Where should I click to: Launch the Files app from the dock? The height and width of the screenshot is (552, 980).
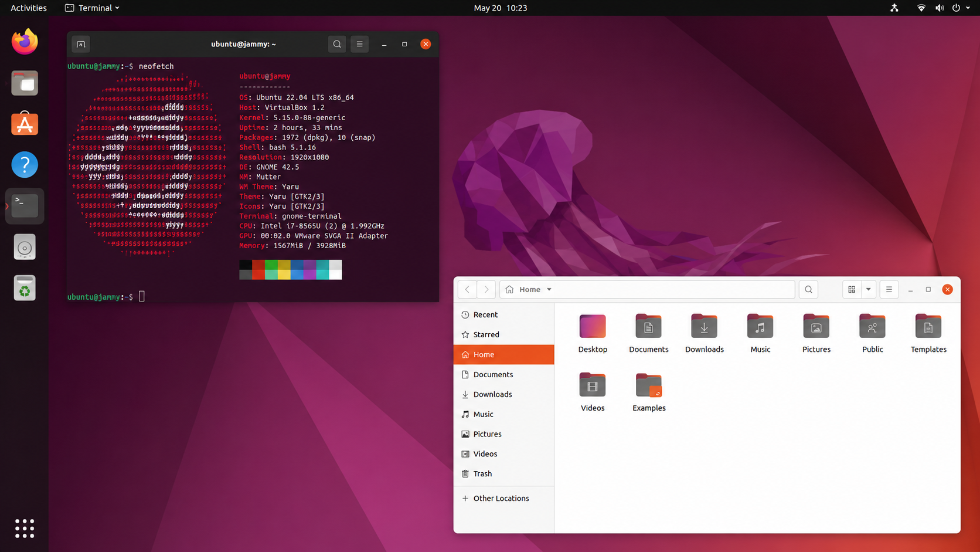click(x=25, y=83)
